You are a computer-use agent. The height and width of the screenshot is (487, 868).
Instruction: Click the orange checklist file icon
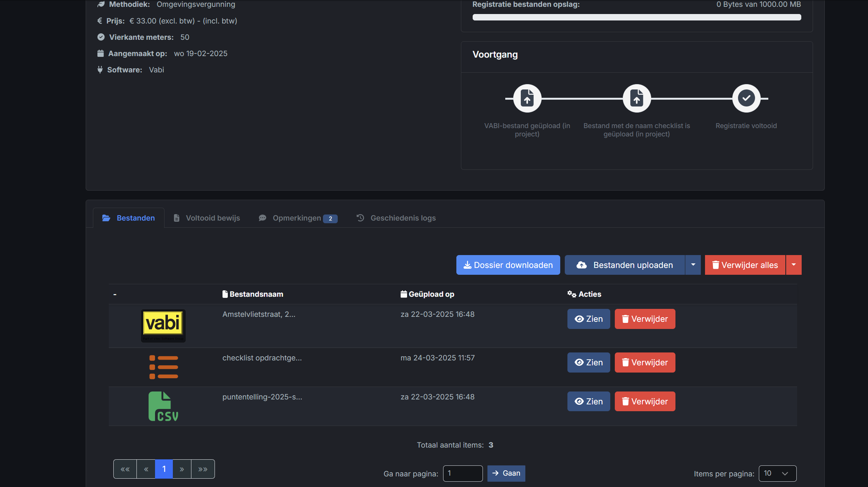tap(163, 367)
